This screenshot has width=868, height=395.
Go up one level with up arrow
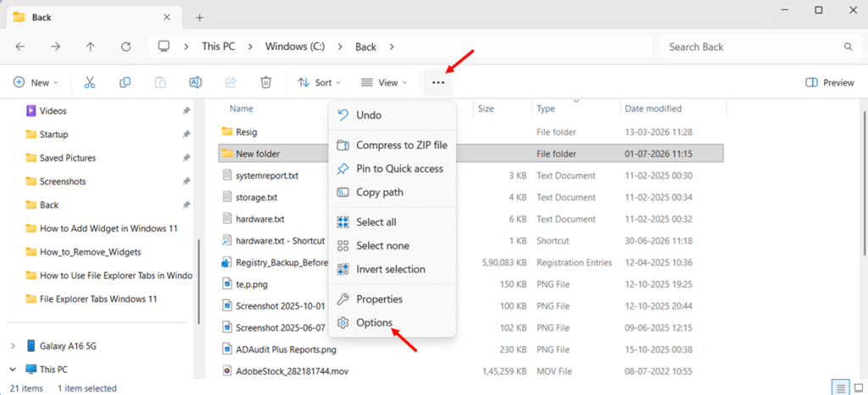point(90,47)
